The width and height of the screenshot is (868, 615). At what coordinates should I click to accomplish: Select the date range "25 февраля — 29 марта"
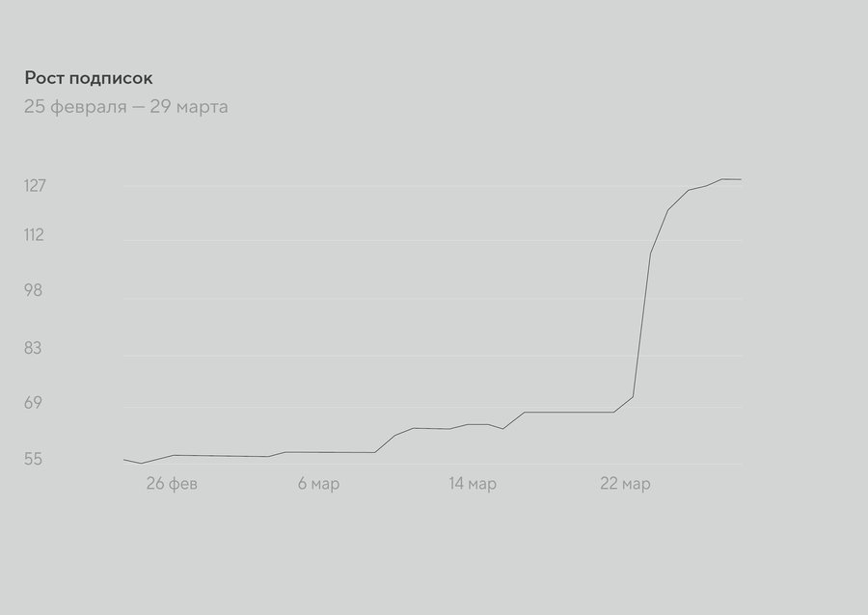pyautogui.click(x=126, y=106)
